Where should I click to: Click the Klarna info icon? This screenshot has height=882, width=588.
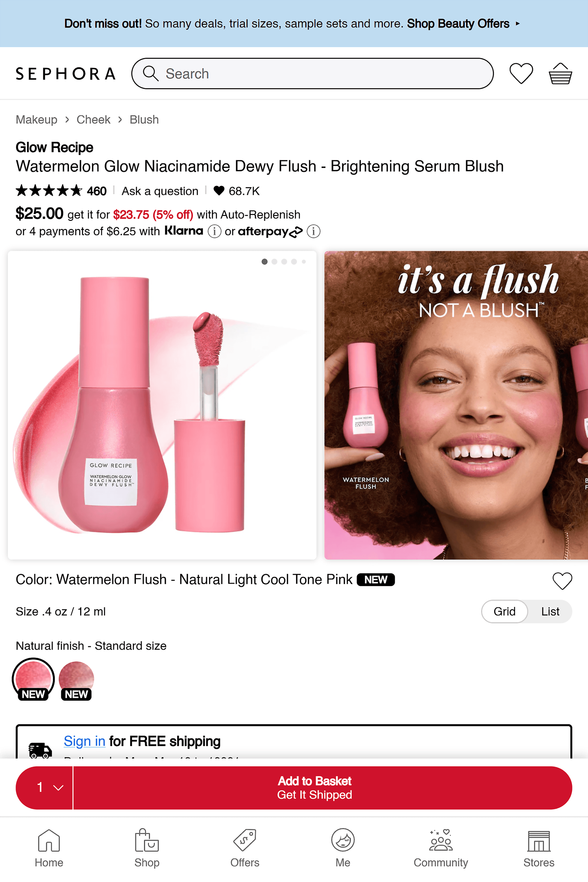point(214,232)
